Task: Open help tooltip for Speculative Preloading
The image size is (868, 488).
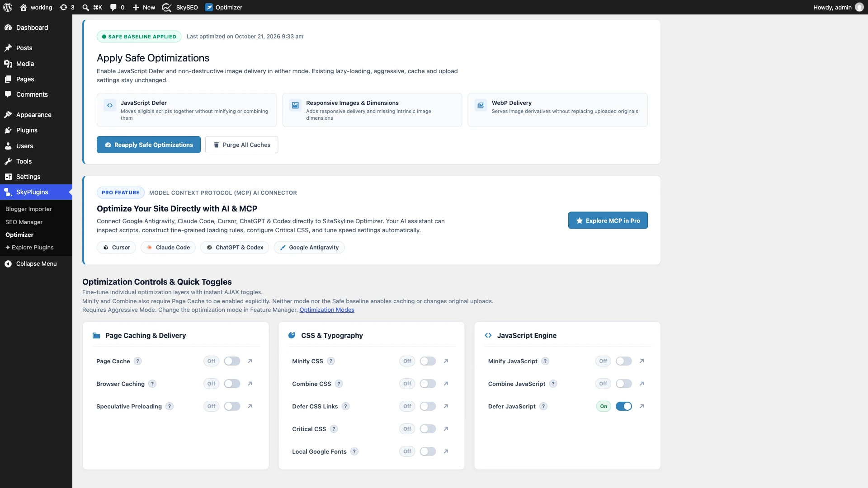Action: [170, 406]
